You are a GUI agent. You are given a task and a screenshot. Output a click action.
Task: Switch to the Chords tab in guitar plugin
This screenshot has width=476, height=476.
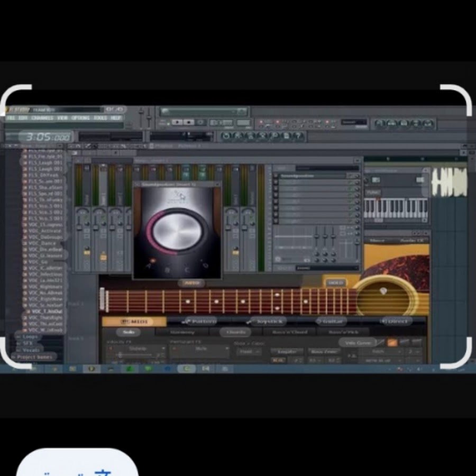pyautogui.click(x=235, y=332)
